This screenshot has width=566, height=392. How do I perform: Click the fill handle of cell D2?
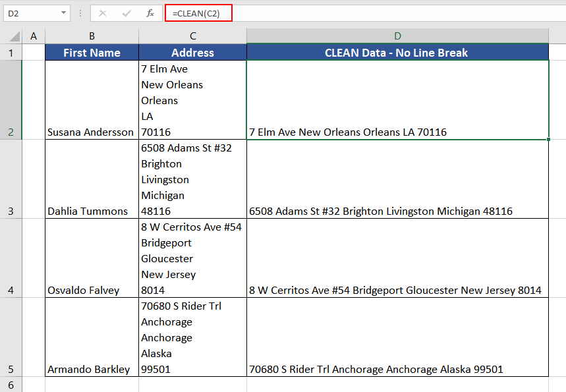point(548,139)
